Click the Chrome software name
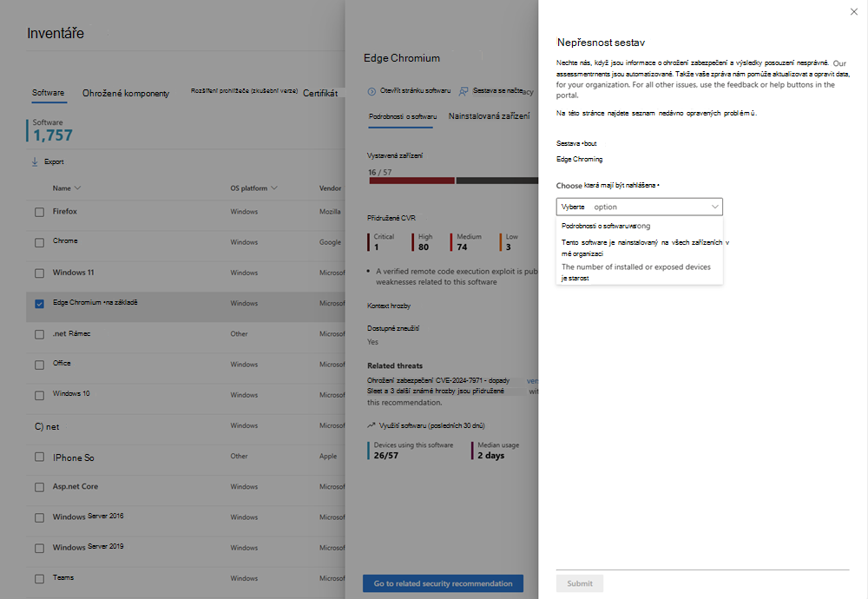Image resolution: width=868 pixels, height=599 pixels. (65, 240)
